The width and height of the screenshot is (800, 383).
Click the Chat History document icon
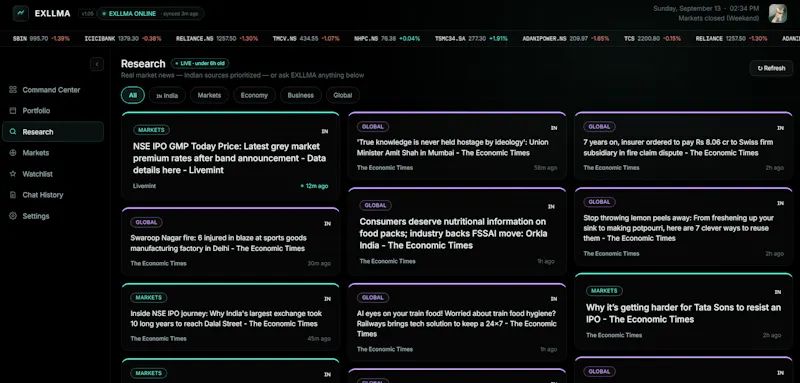coord(13,195)
